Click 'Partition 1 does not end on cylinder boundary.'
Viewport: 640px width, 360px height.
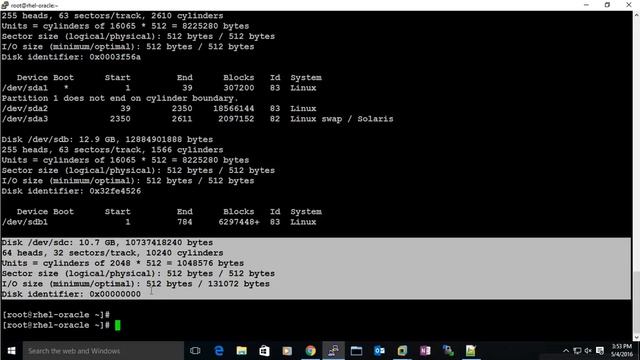pyautogui.click(x=120, y=98)
